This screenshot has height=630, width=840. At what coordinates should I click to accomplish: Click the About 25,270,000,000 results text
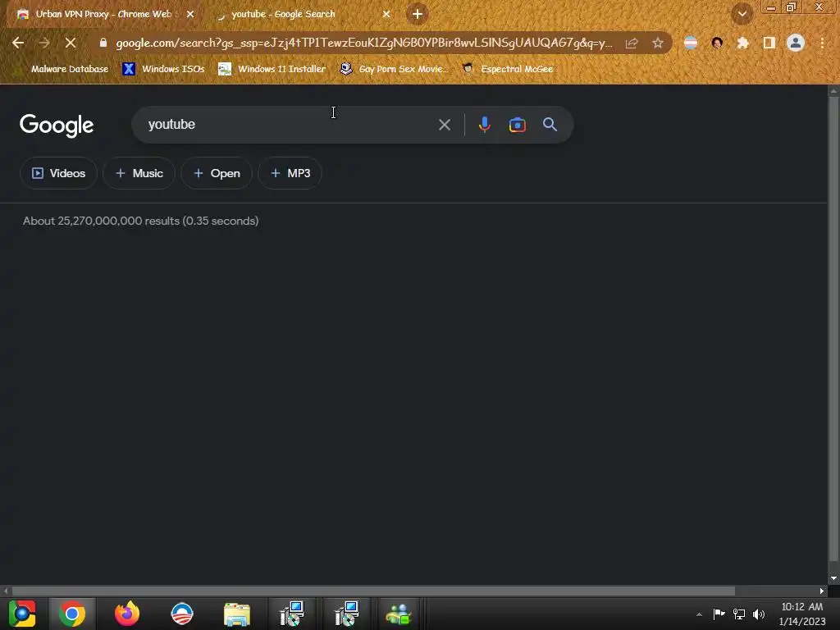click(140, 221)
